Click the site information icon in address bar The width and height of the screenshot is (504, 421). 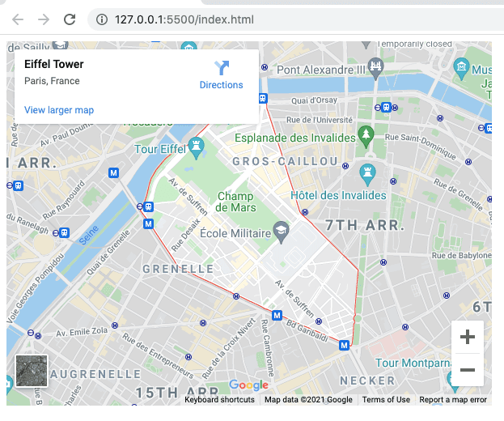click(x=100, y=19)
